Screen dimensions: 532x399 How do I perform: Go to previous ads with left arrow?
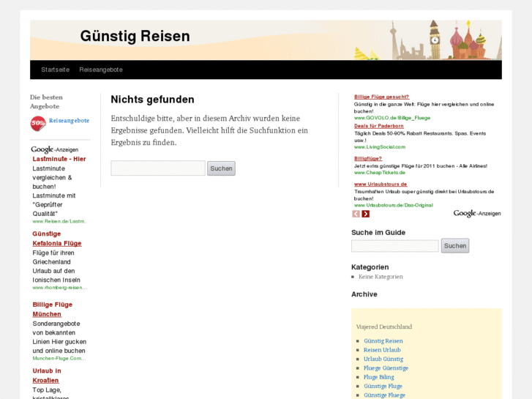pos(356,214)
